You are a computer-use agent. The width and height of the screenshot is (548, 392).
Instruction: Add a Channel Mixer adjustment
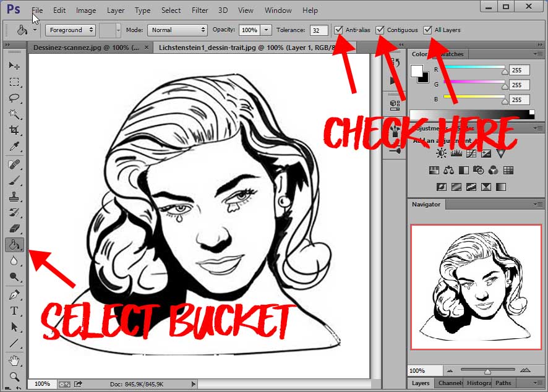(x=494, y=171)
